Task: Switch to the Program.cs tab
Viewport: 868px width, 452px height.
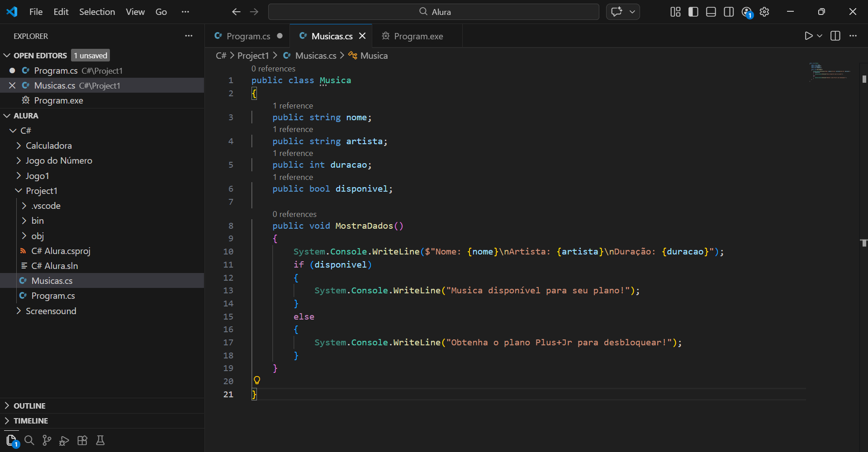Action: coord(248,36)
